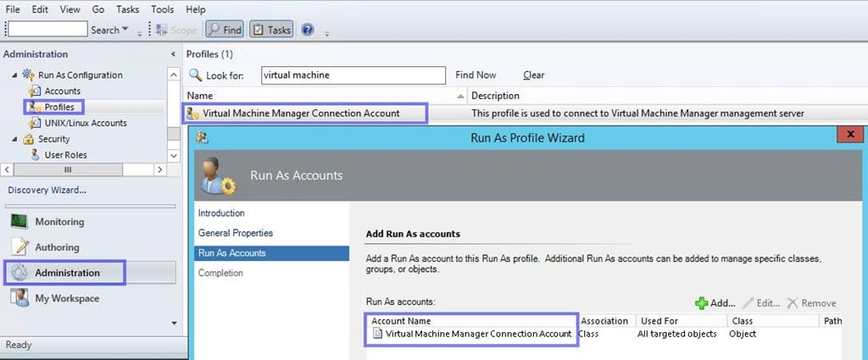Open the Monitoring workspace icon
This screenshot has height=360, width=868.
point(19,222)
